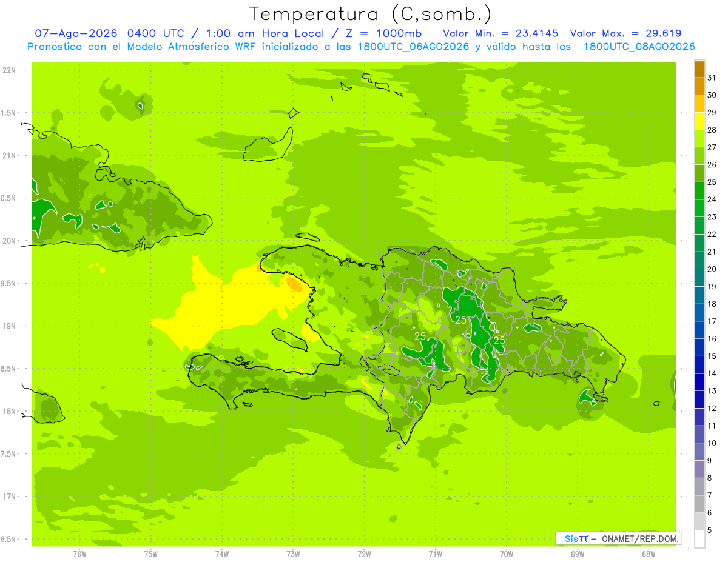
Task: Click the "76W" longitude axis label
Action: click(79, 554)
